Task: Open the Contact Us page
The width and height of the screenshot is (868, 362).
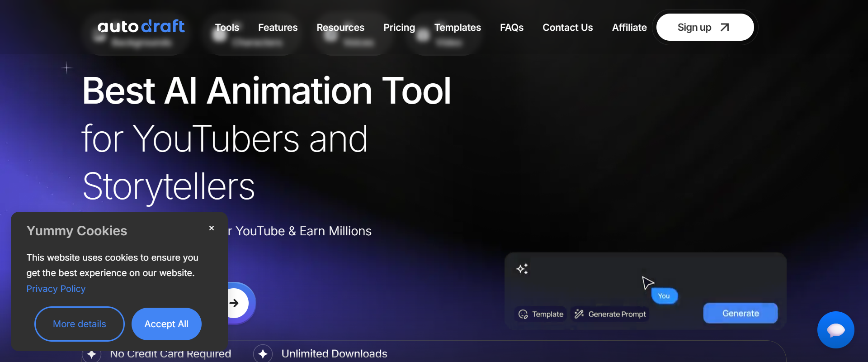Action: (567, 28)
